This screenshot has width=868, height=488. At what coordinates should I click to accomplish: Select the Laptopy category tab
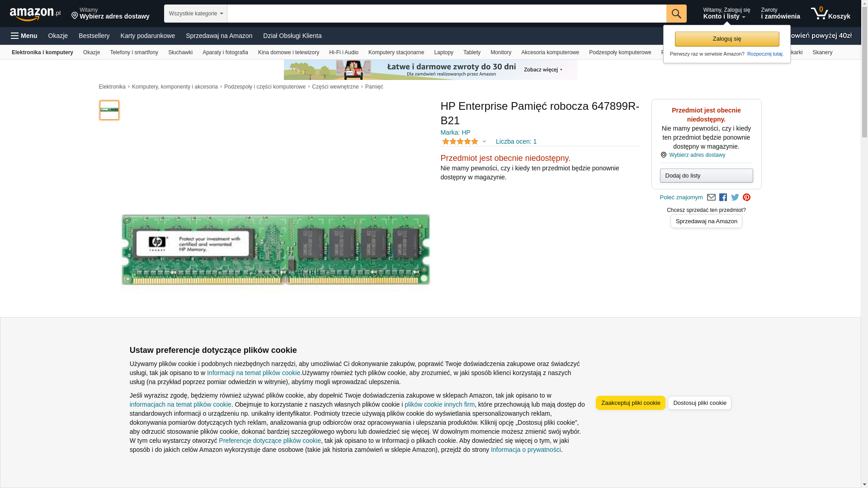click(x=443, y=52)
